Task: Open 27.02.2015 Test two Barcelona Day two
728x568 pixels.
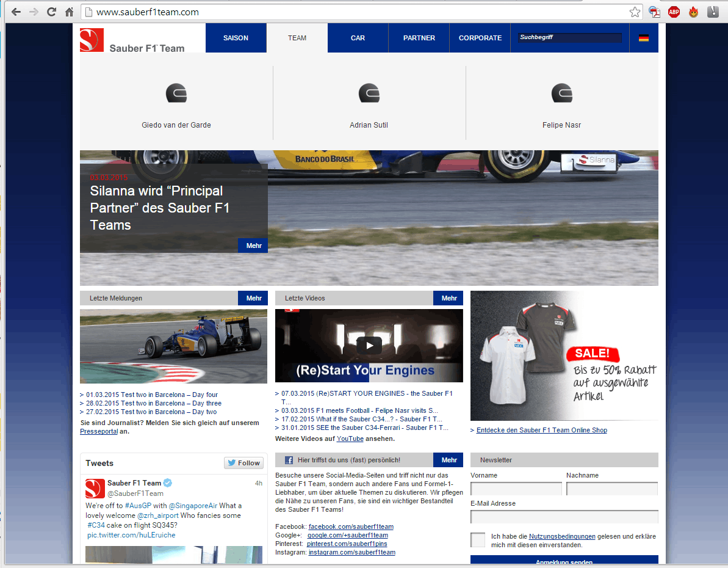Action: click(x=151, y=412)
